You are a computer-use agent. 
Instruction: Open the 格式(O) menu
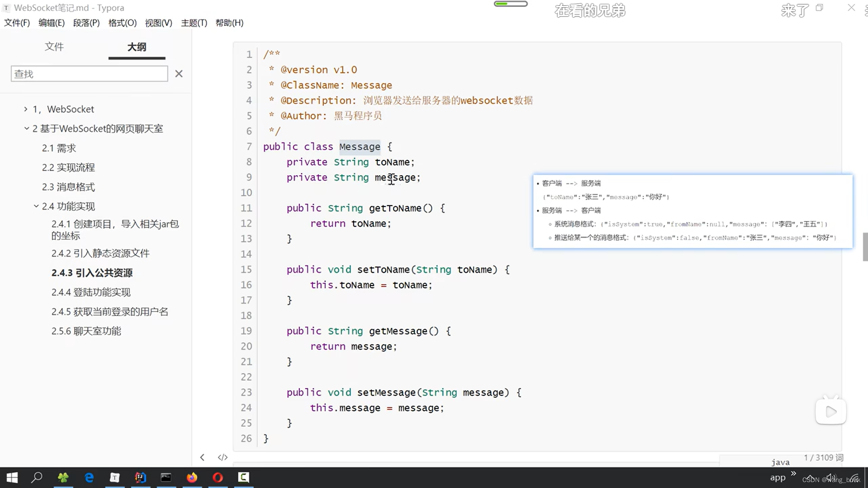click(x=122, y=23)
